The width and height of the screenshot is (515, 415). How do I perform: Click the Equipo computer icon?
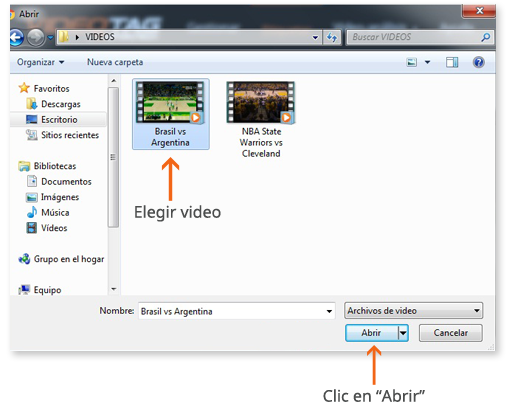coord(24,290)
